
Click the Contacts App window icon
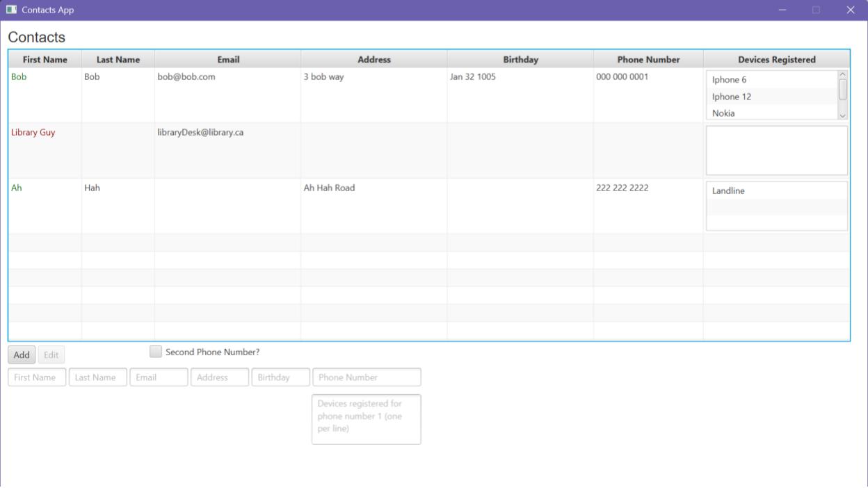click(10, 10)
